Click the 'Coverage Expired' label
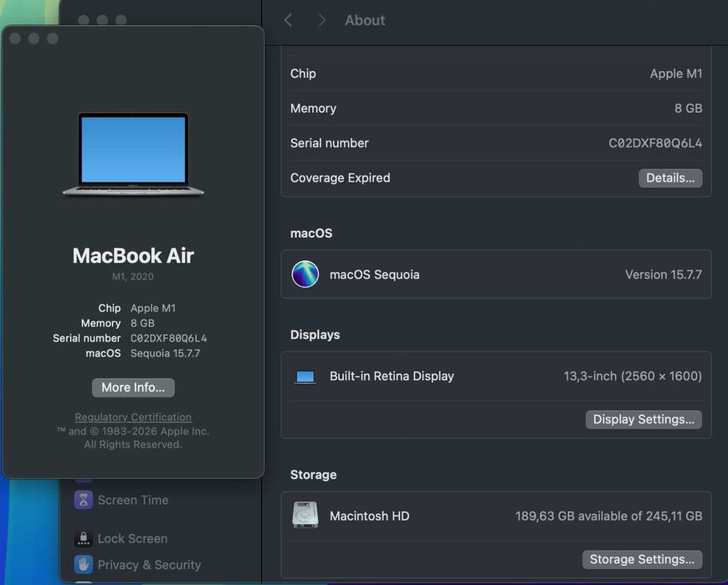The height and width of the screenshot is (585, 728). [x=340, y=177]
